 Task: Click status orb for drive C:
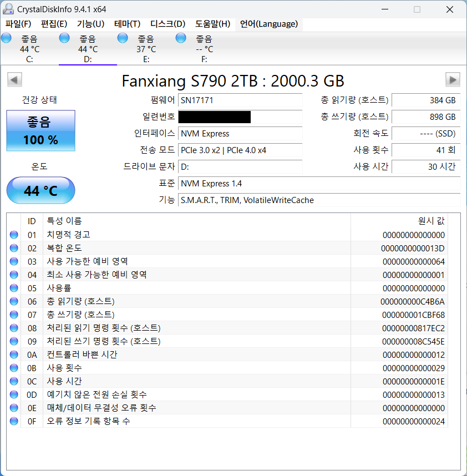6,38
